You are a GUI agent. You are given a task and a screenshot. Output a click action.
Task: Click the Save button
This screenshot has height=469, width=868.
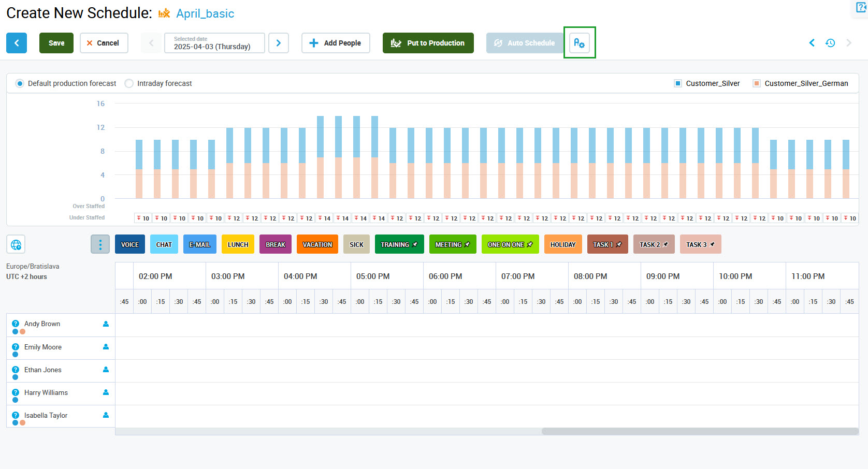click(x=56, y=43)
